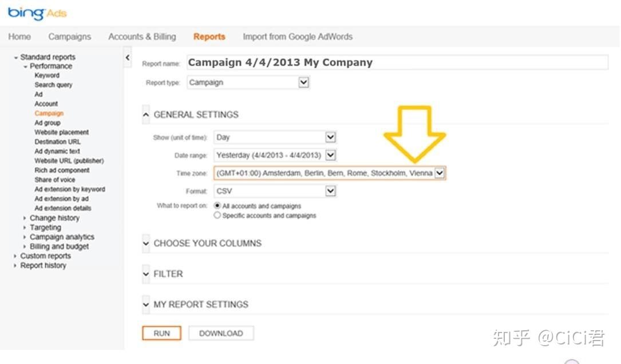
Task: Open the Show unit of time dropdown
Action: click(x=330, y=137)
